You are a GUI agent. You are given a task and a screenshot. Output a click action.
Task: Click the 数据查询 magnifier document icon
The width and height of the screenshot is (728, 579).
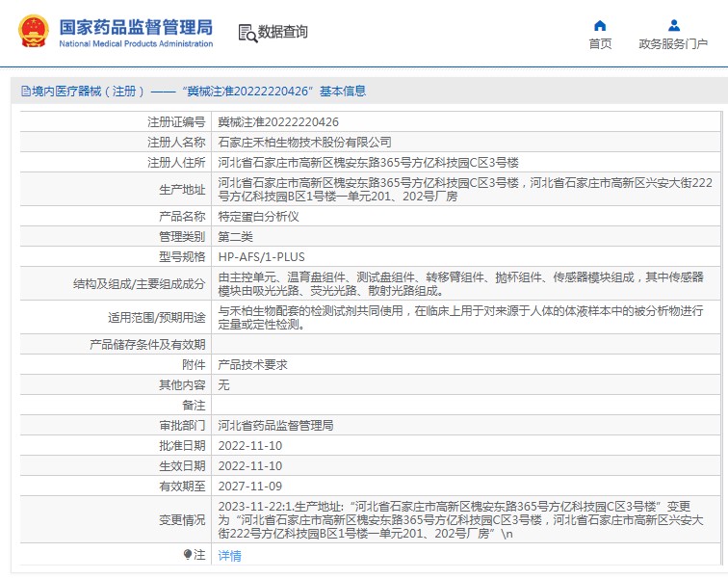(247, 33)
